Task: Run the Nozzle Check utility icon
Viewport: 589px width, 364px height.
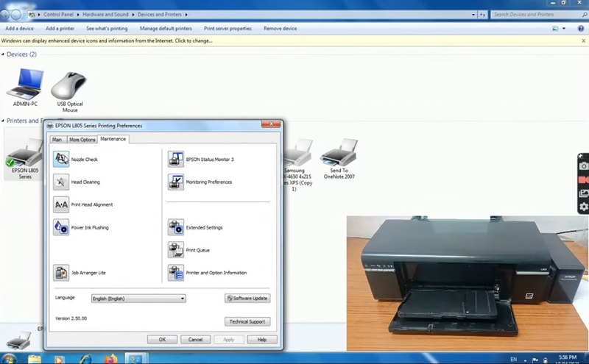Action: click(61, 159)
